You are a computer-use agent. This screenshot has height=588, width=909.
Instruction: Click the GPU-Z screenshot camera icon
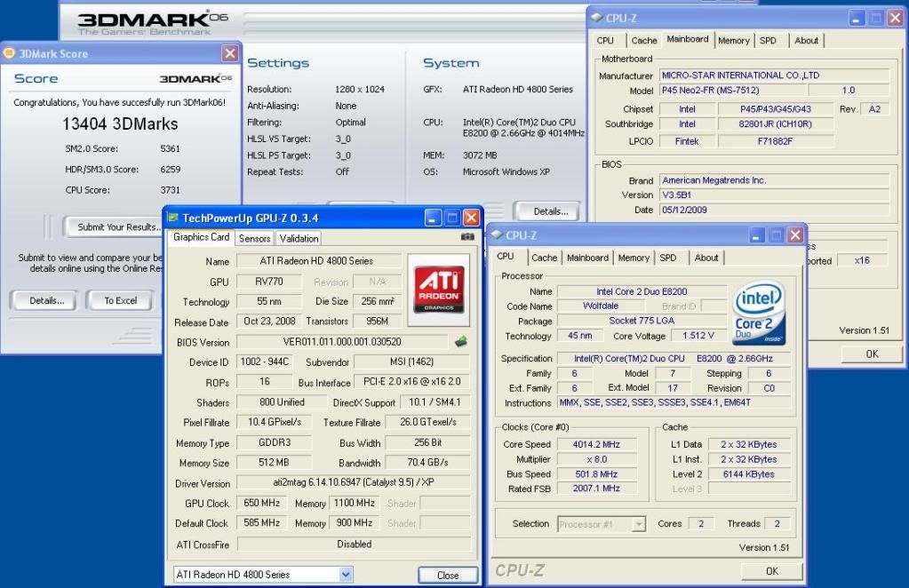[x=467, y=237]
